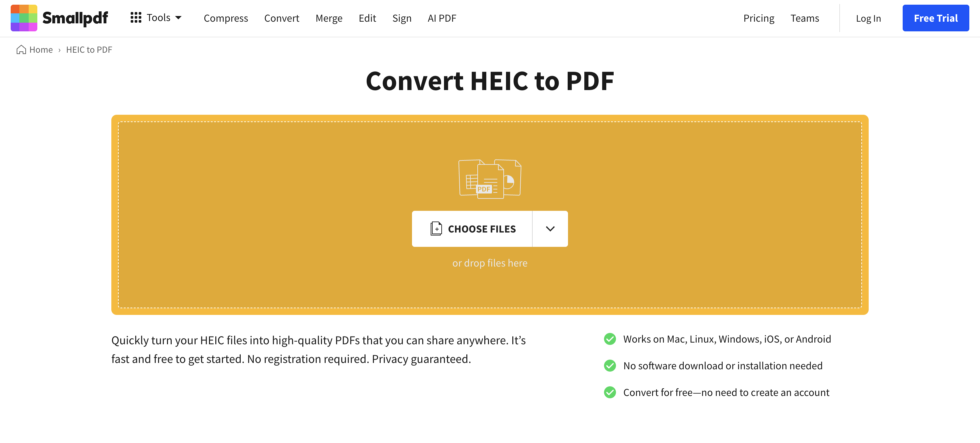Select the Pricing menu item
Screen dimensions: 980x443
point(759,18)
